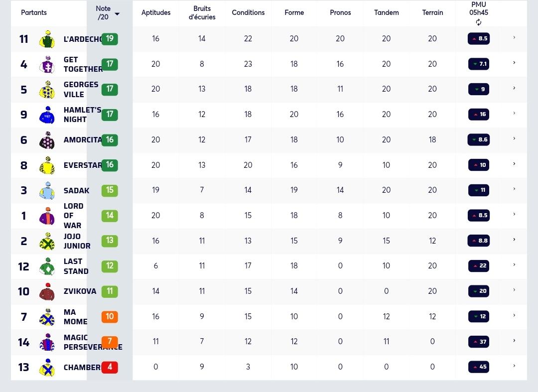The image size is (538, 392).
Task: Expand Magic Perseverance row chevron
Action: pyautogui.click(x=514, y=341)
